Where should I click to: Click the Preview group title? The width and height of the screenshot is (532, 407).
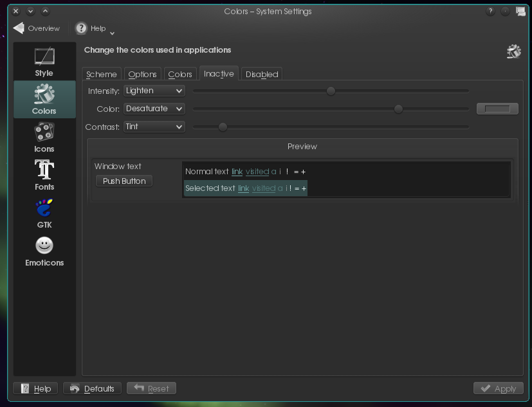click(302, 146)
